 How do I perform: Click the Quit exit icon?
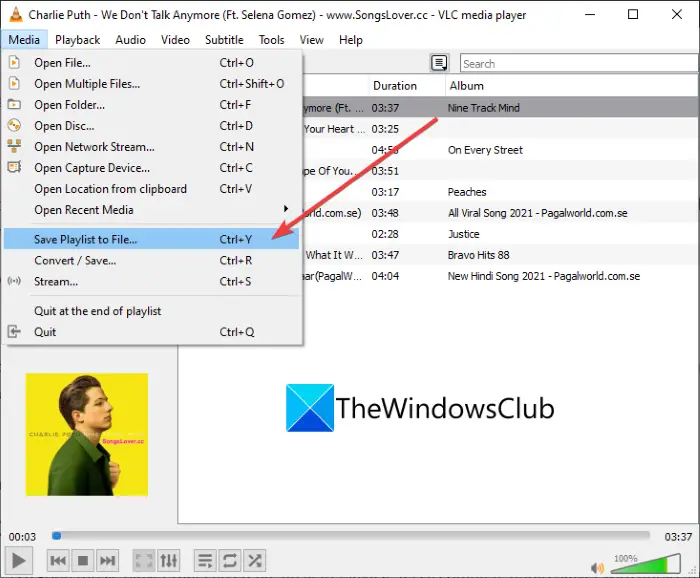coord(14,331)
